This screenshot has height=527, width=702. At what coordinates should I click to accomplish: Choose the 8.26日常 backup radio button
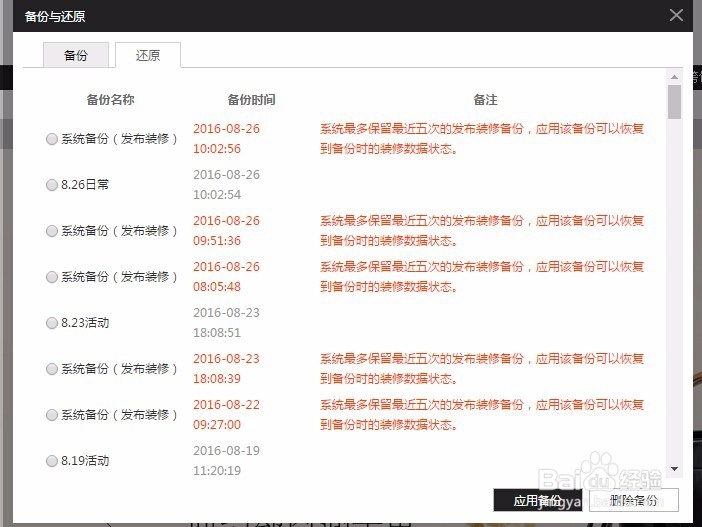coord(52,184)
